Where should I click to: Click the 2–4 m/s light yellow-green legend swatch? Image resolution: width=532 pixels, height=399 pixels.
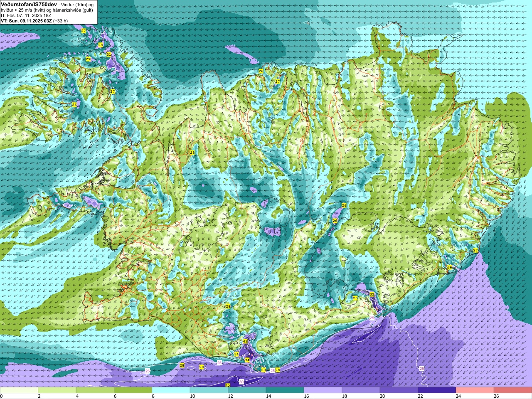(x=57, y=390)
